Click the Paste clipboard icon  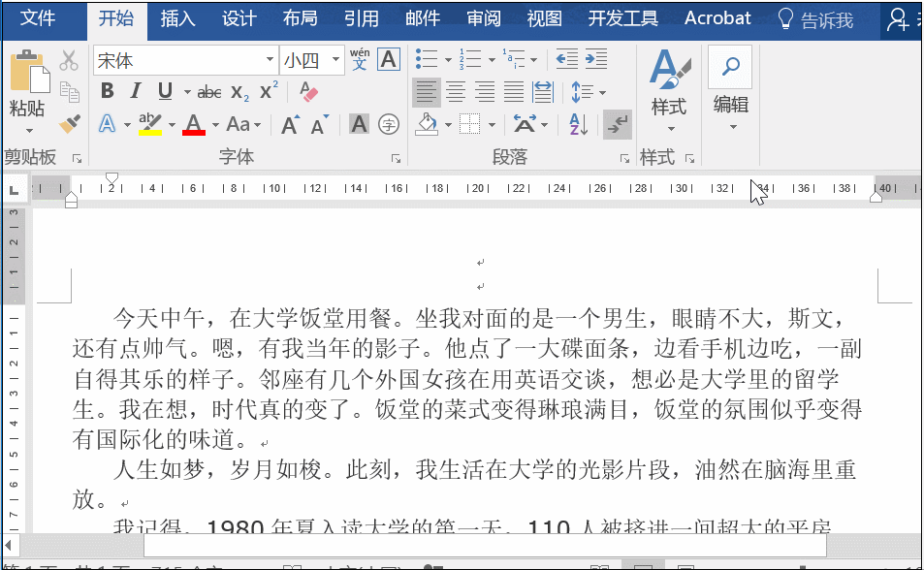coord(29,72)
